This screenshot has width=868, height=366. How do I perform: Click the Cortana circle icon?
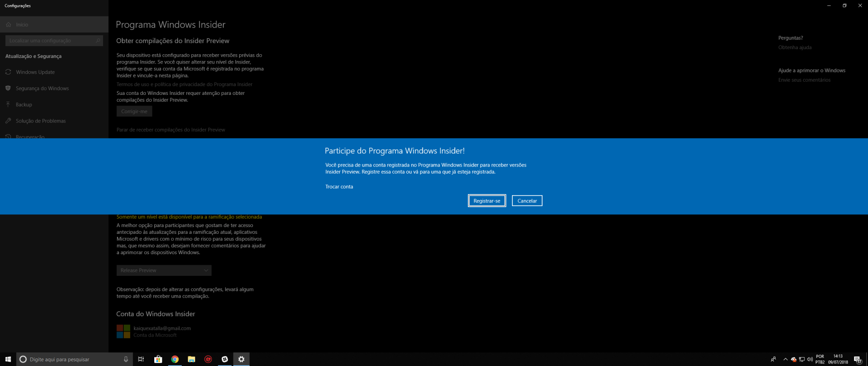point(23,359)
